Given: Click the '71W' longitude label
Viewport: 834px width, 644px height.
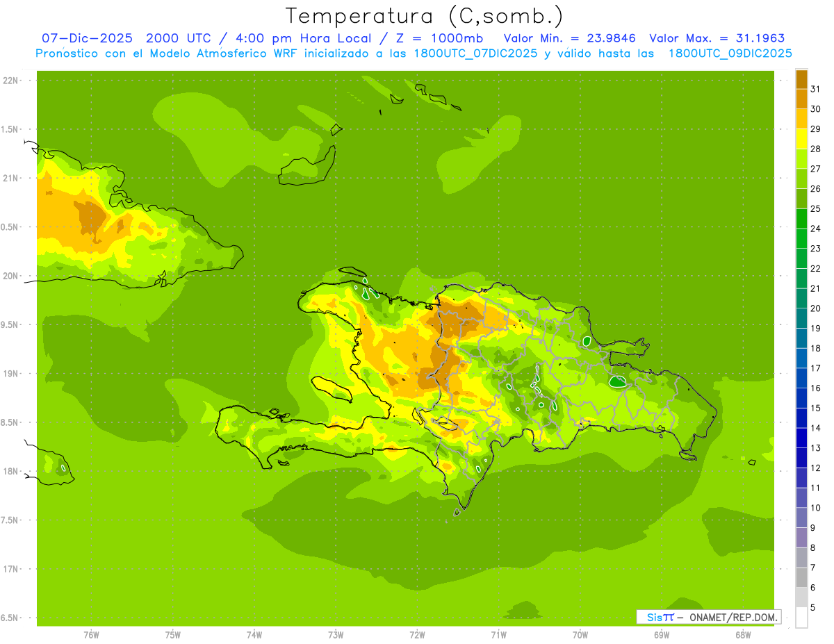Looking at the screenshot, I should point(498,634).
